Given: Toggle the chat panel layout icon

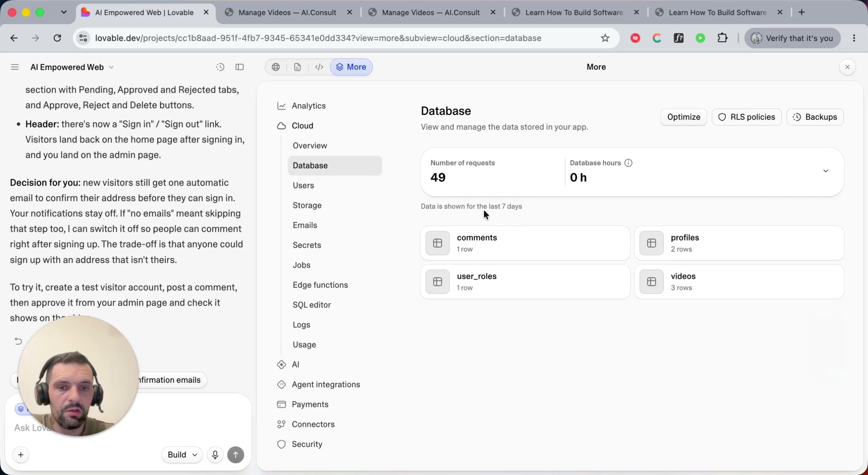Looking at the screenshot, I should coord(240,67).
